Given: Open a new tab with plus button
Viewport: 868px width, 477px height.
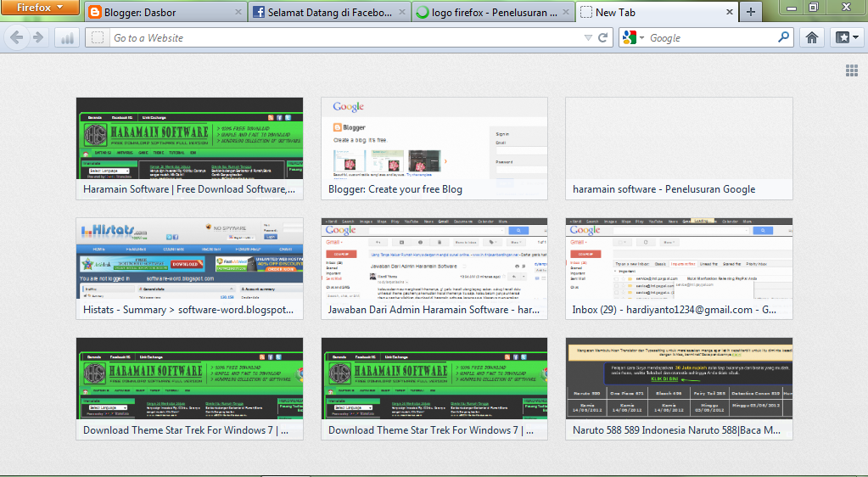Looking at the screenshot, I should [751, 12].
